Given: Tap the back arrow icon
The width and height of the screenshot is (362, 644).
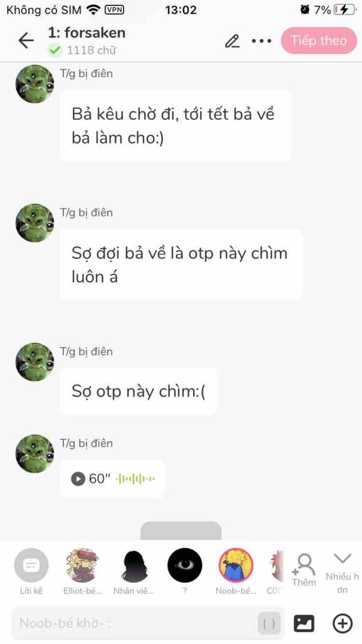Looking at the screenshot, I should (x=26, y=40).
